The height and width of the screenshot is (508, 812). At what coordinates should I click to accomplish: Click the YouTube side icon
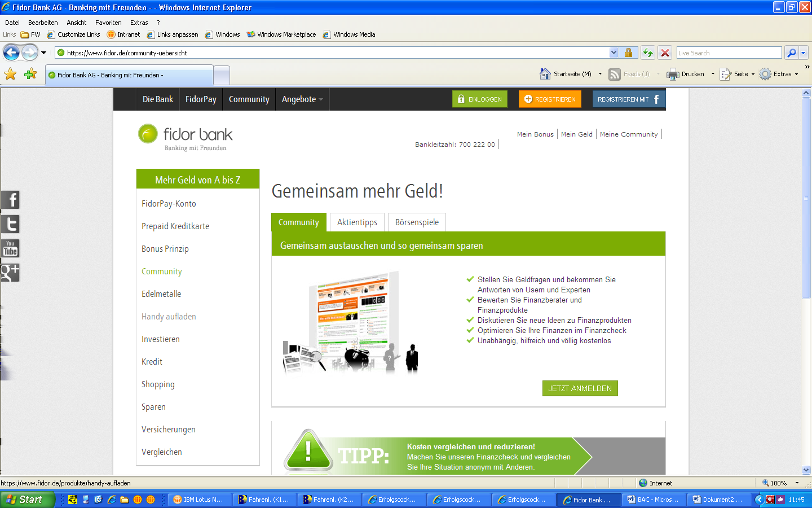10,248
